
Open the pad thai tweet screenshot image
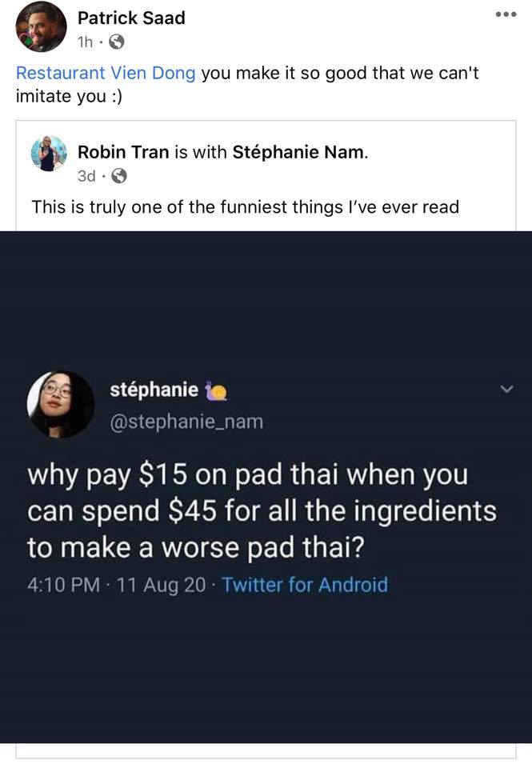266,487
